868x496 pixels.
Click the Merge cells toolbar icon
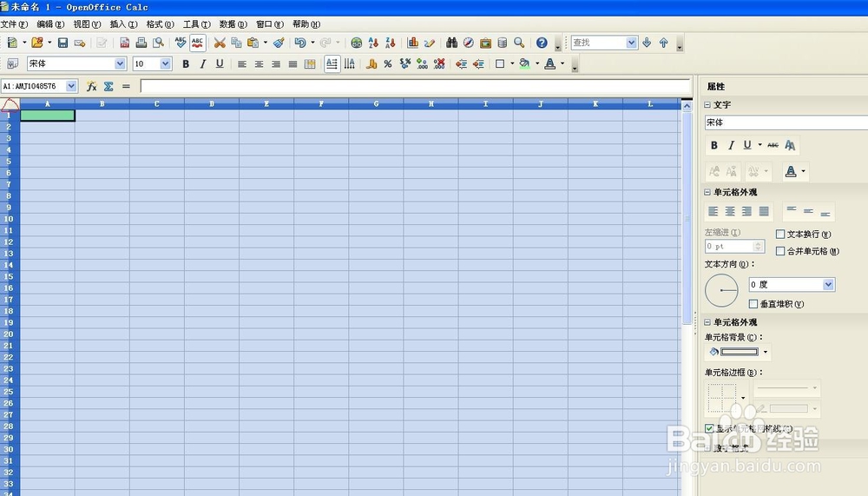pyautogui.click(x=310, y=63)
